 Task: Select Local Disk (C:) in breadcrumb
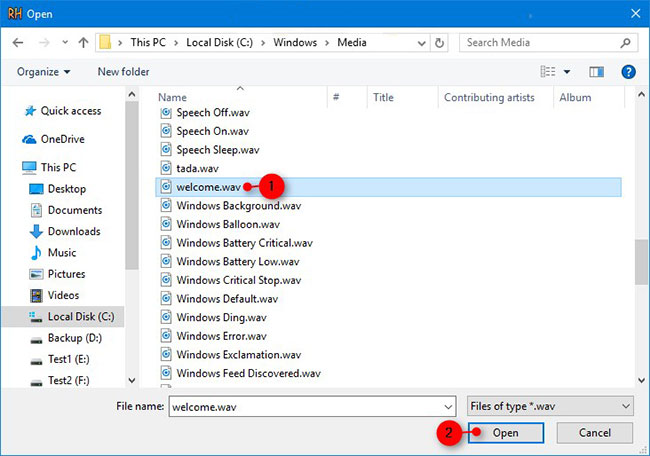tap(219, 42)
